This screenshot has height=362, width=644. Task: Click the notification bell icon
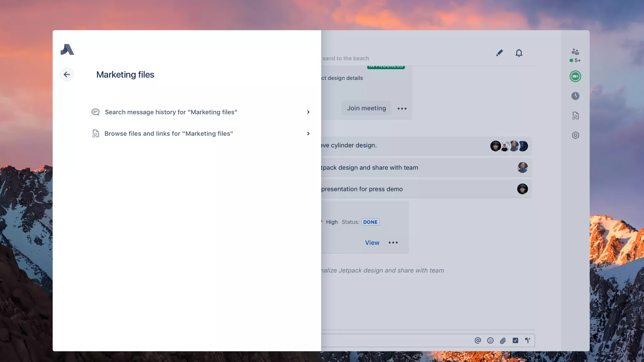[x=519, y=53]
